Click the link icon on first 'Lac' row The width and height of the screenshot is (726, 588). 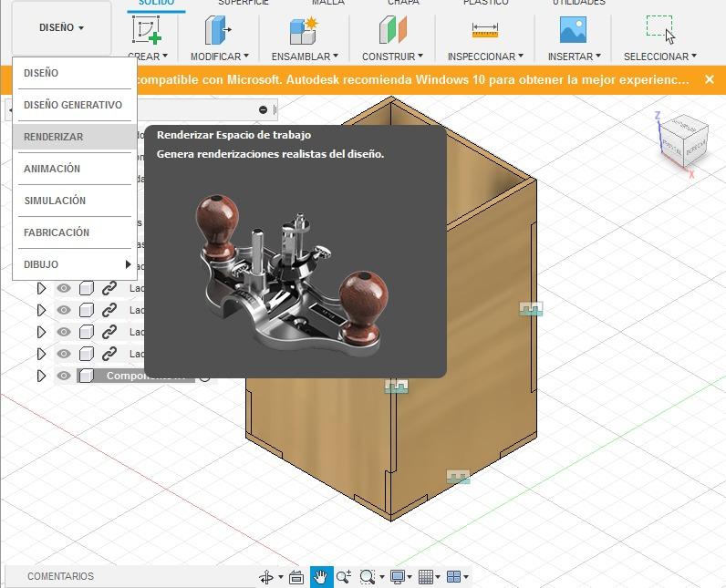(x=109, y=288)
